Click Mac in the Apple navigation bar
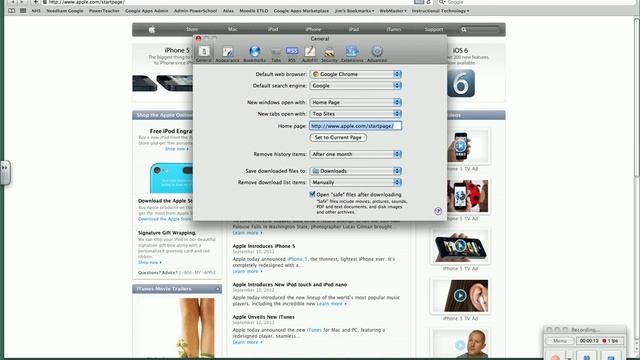Viewport: 640px width, 360px height. click(x=232, y=29)
